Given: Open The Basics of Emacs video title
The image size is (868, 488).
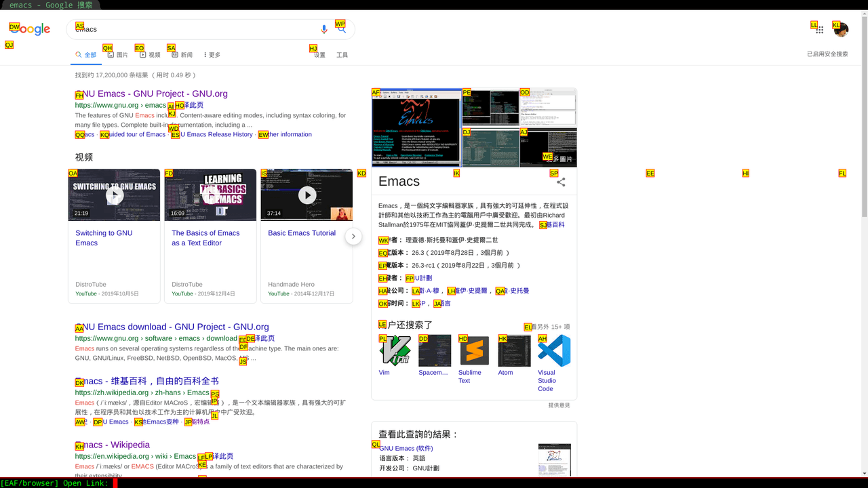Looking at the screenshot, I should click(205, 238).
